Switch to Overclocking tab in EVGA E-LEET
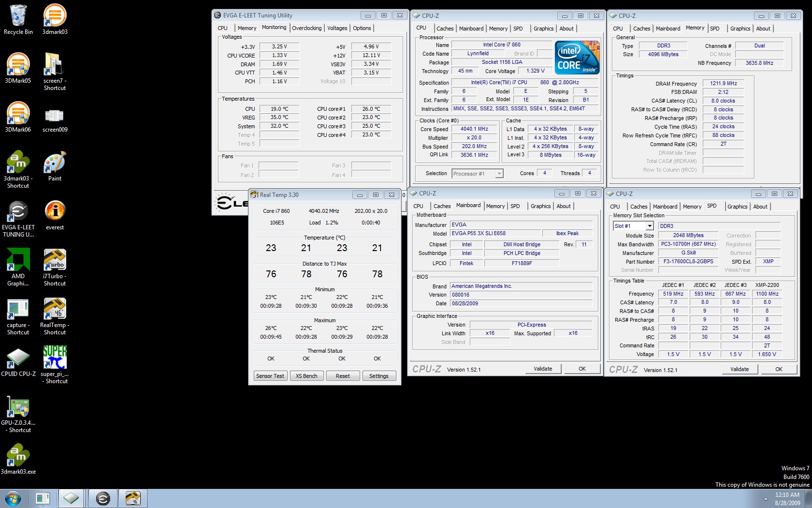Image resolution: width=812 pixels, height=508 pixels. click(307, 28)
